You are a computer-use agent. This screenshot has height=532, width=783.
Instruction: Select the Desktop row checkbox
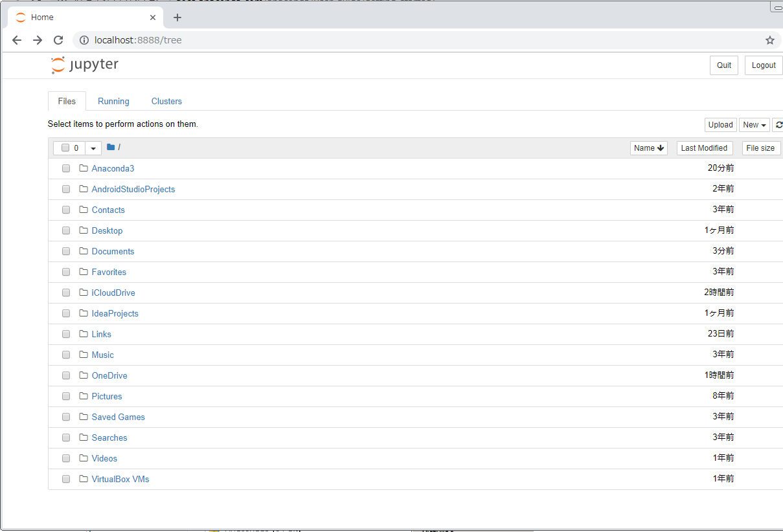click(66, 230)
